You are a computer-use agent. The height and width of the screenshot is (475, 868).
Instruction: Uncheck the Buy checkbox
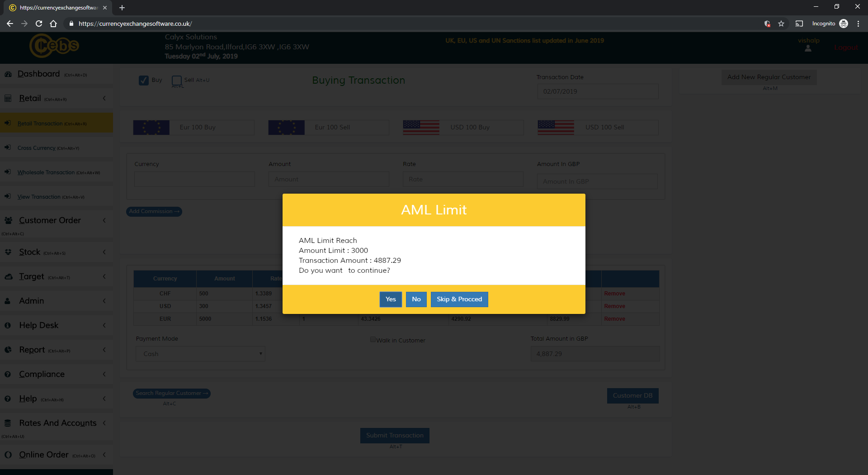click(x=144, y=81)
